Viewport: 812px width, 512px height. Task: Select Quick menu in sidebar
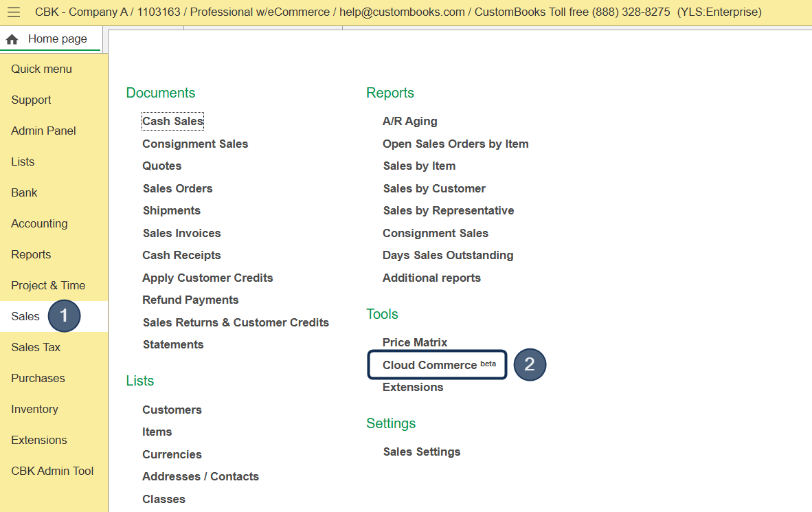41,69
